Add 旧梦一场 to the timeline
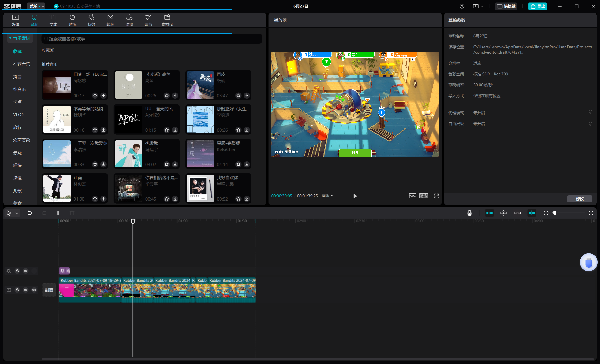Screen dimensions: 600x364 click(104, 95)
